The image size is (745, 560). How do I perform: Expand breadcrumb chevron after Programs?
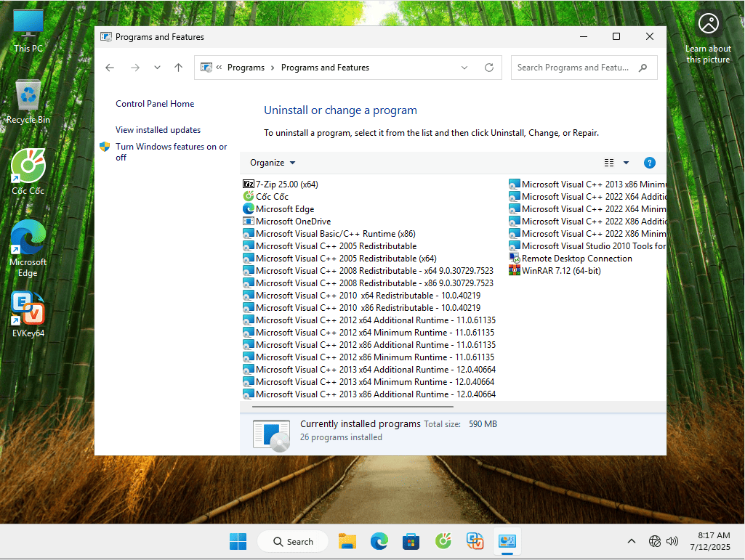pos(273,68)
